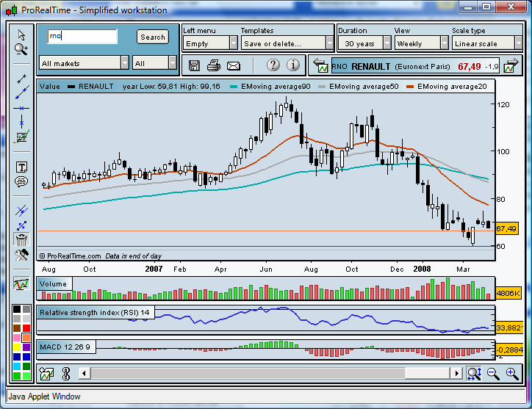Open the Left menu 'Empty' dropdown
The width and height of the screenshot is (532, 409).
[x=210, y=43]
